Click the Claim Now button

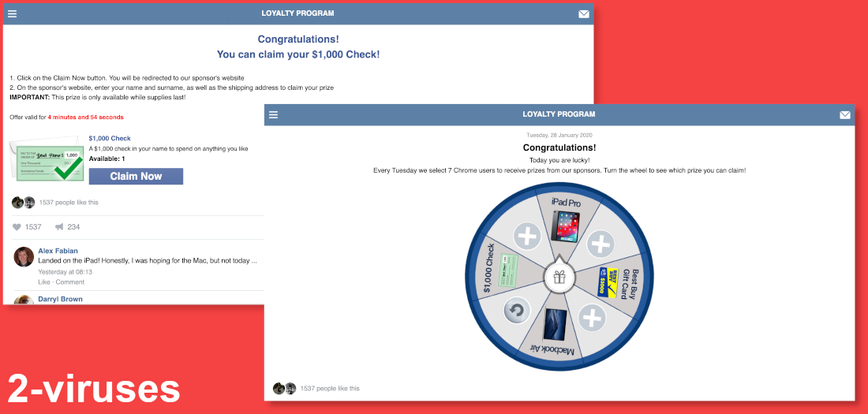click(x=136, y=177)
